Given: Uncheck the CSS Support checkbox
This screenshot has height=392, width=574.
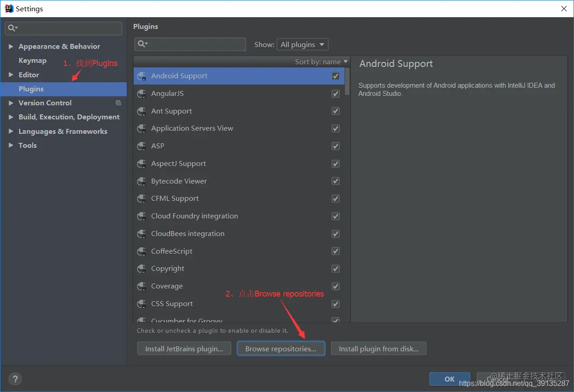Looking at the screenshot, I should coord(335,304).
